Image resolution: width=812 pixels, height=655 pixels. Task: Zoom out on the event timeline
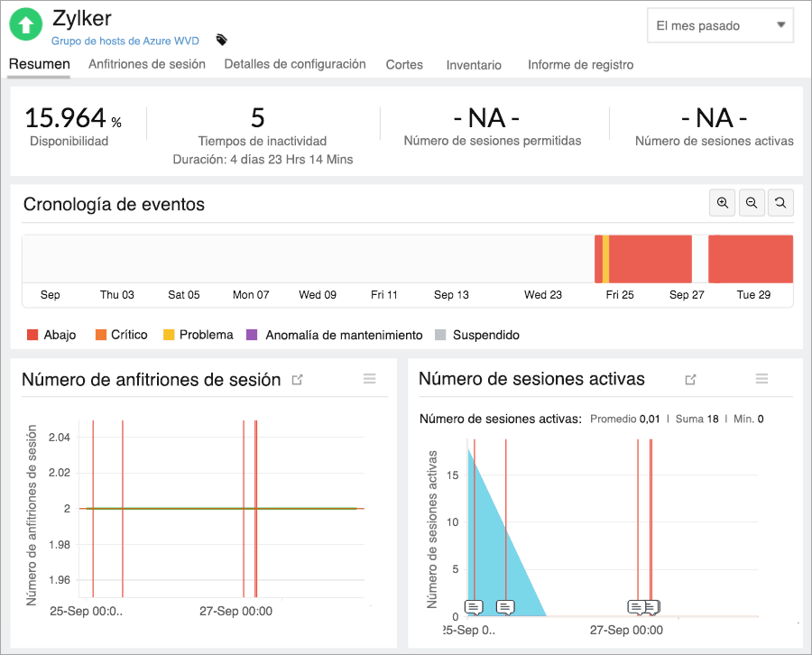coord(752,202)
